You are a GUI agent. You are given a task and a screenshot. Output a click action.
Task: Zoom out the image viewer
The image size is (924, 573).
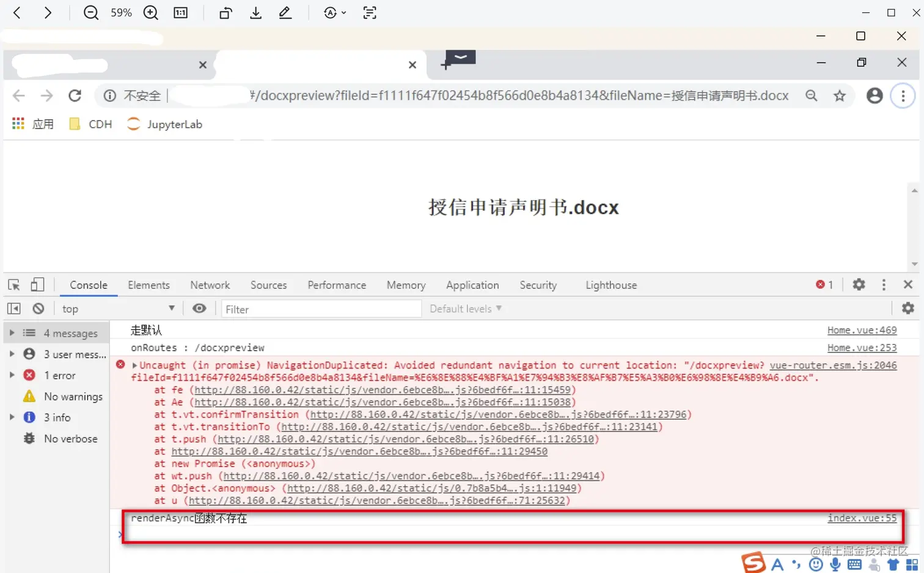click(91, 13)
